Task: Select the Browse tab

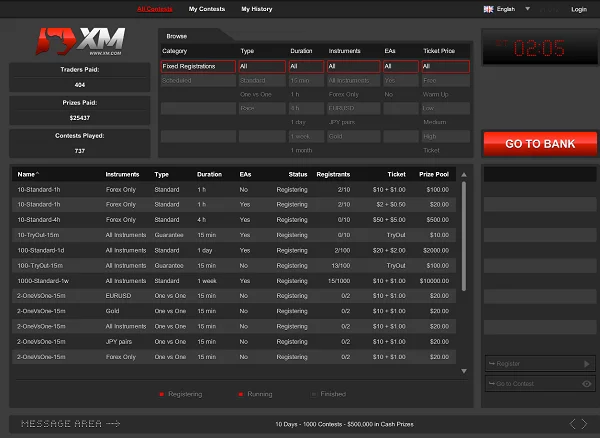Action: (x=177, y=36)
